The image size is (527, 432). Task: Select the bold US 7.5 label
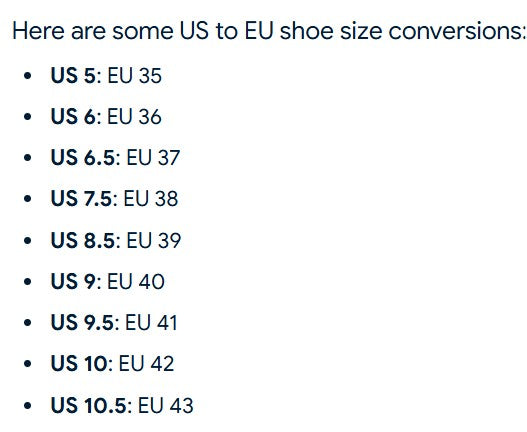point(81,198)
